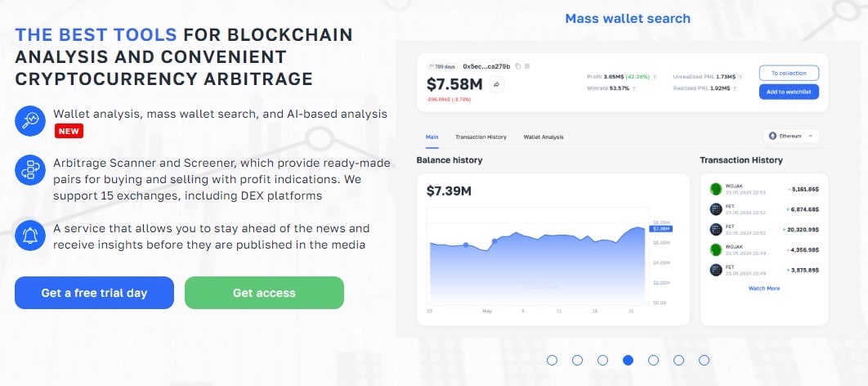868x386 pixels.
Task: Click the help icon next to Winrate
Action: pos(633,87)
